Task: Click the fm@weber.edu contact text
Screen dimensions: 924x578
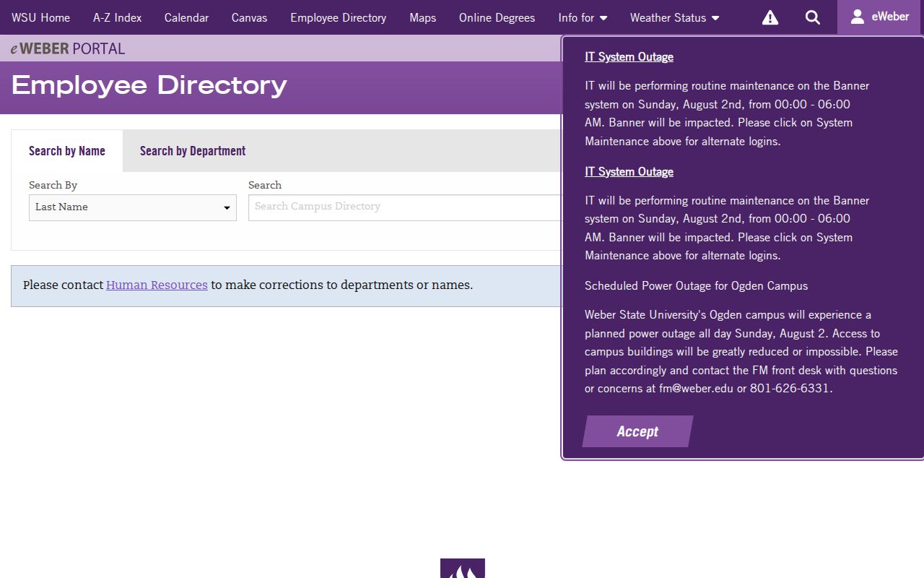Action: 696,388
